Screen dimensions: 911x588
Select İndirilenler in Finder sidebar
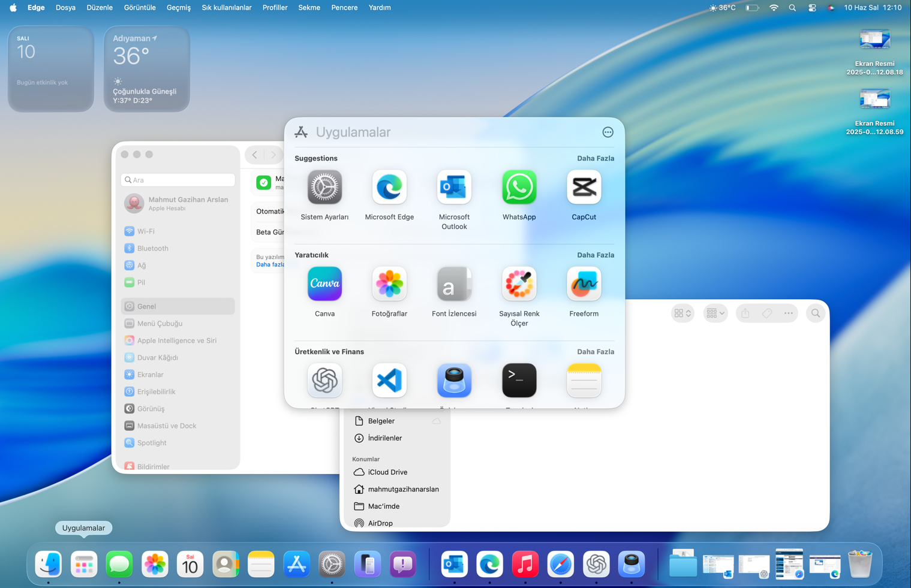coord(397,438)
